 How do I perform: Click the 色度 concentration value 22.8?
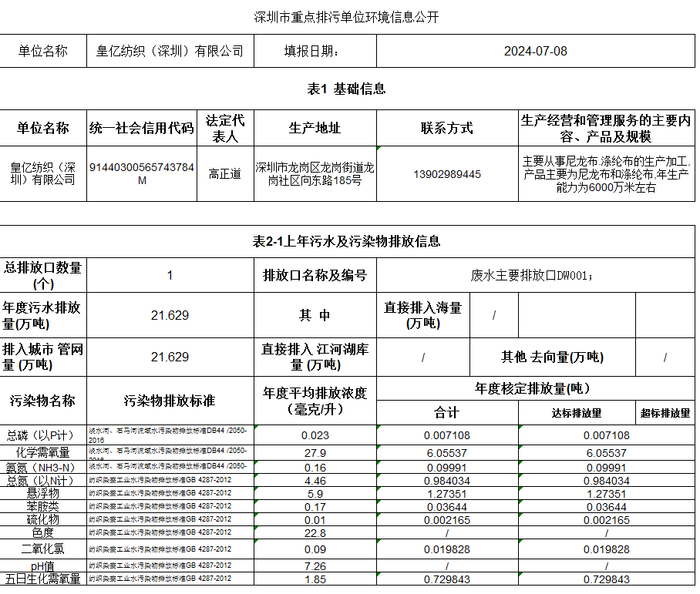click(315, 533)
